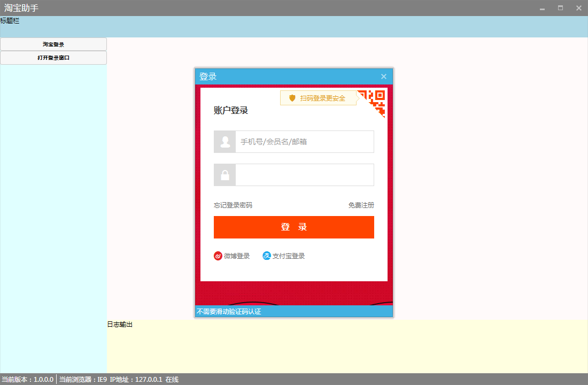Image resolution: width=588 pixels, height=385 pixels.
Task: Click the 扫码登录更安全 tooltip
Action: 319,98
